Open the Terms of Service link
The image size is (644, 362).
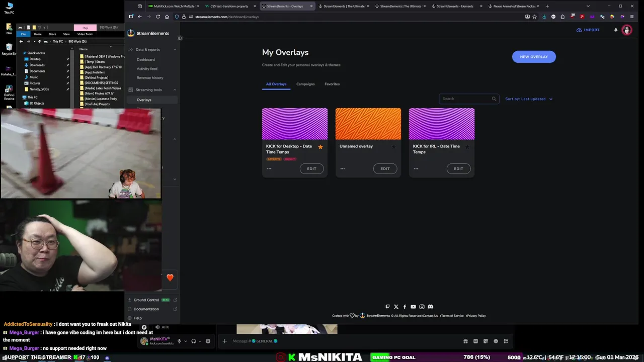(x=452, y=316)
